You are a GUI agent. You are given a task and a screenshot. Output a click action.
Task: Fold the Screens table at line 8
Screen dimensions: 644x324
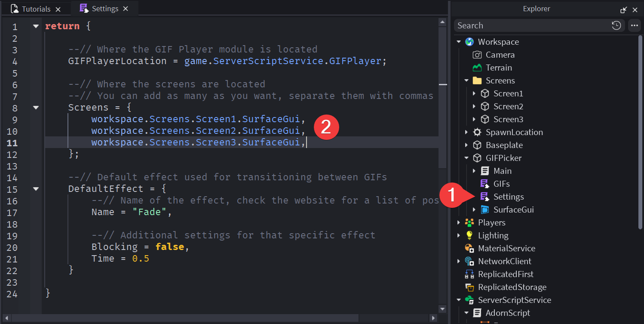tap(36, 108)
